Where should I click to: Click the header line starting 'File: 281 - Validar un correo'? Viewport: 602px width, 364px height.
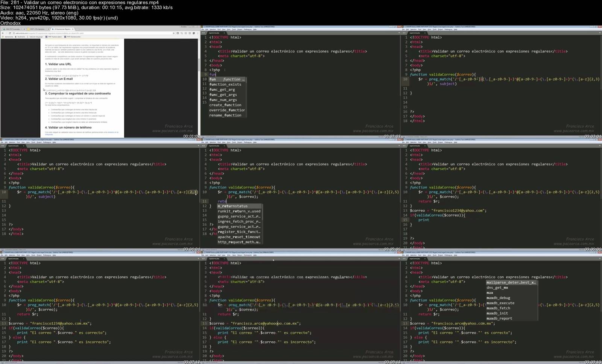click(79, 2)
